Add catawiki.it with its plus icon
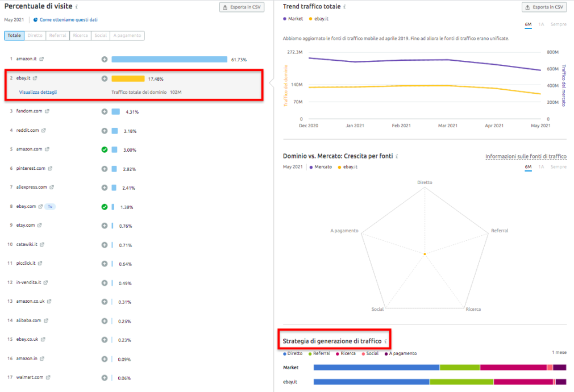 [105, 245]
